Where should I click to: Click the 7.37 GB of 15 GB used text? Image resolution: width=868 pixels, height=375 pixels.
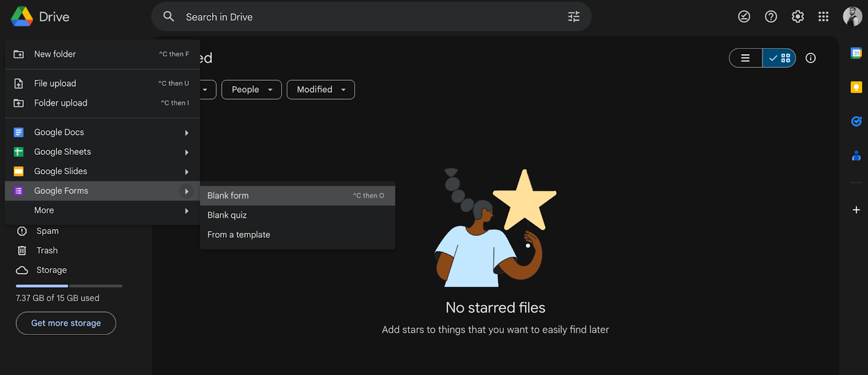click(x=58, y=298)
